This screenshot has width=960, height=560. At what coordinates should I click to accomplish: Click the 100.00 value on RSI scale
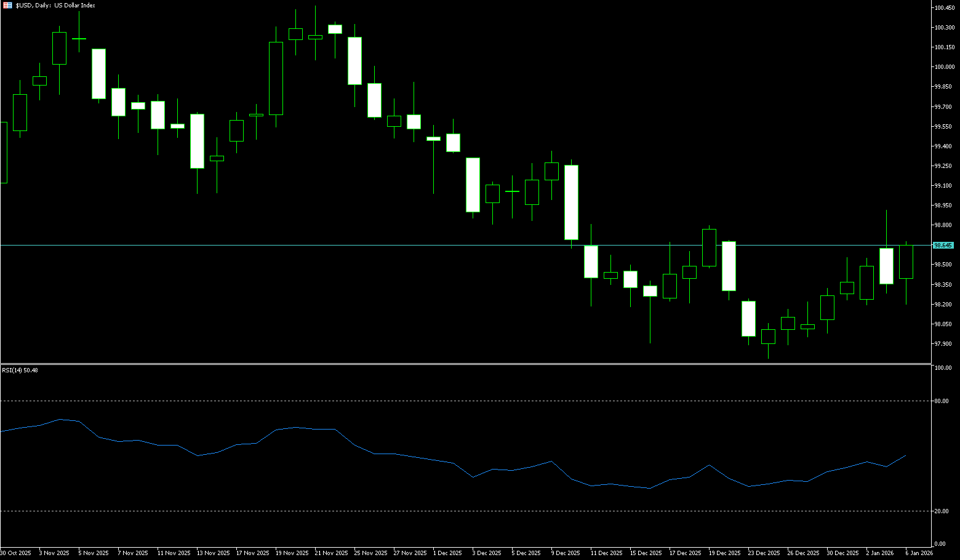tap(943, 368)
